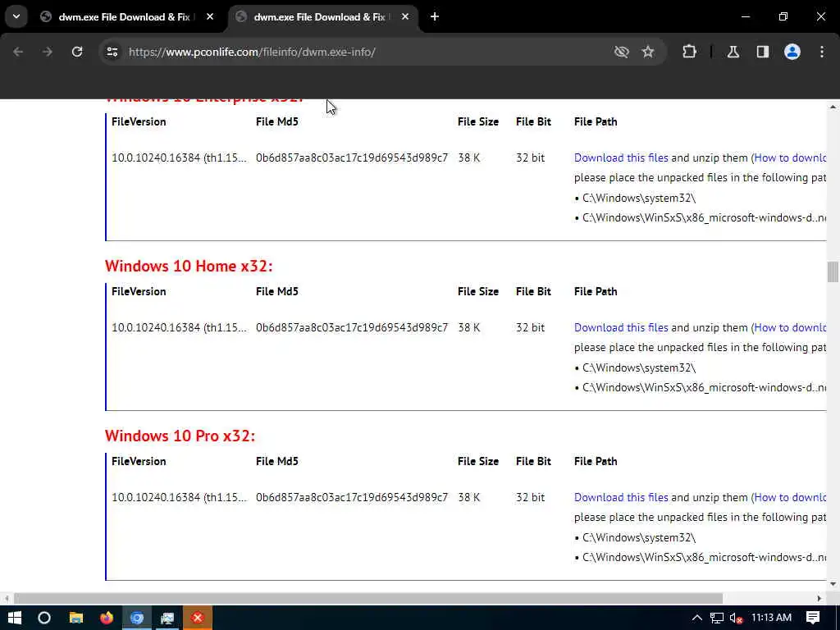Switch to the first dwm.exe File Download tab
Screen dimensions: 840x630
point(123,17)
